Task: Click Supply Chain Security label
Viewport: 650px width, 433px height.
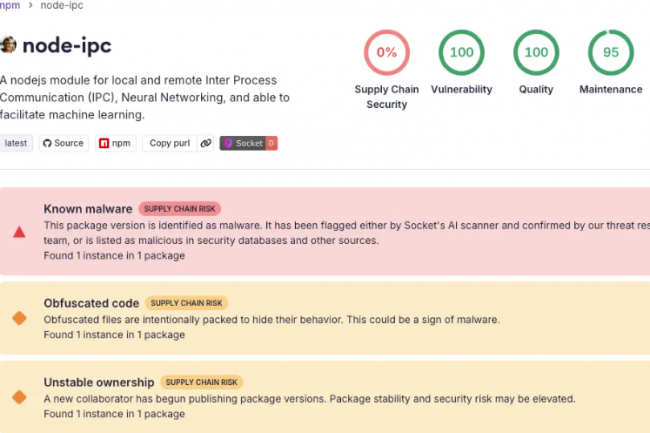Action: 387,97
